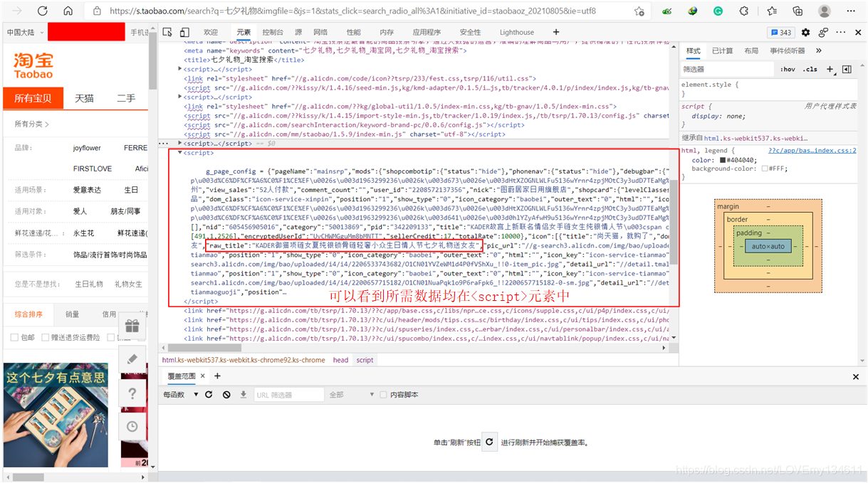Open the 343 issues badge
868x483 pixels.
coord(781,32)
